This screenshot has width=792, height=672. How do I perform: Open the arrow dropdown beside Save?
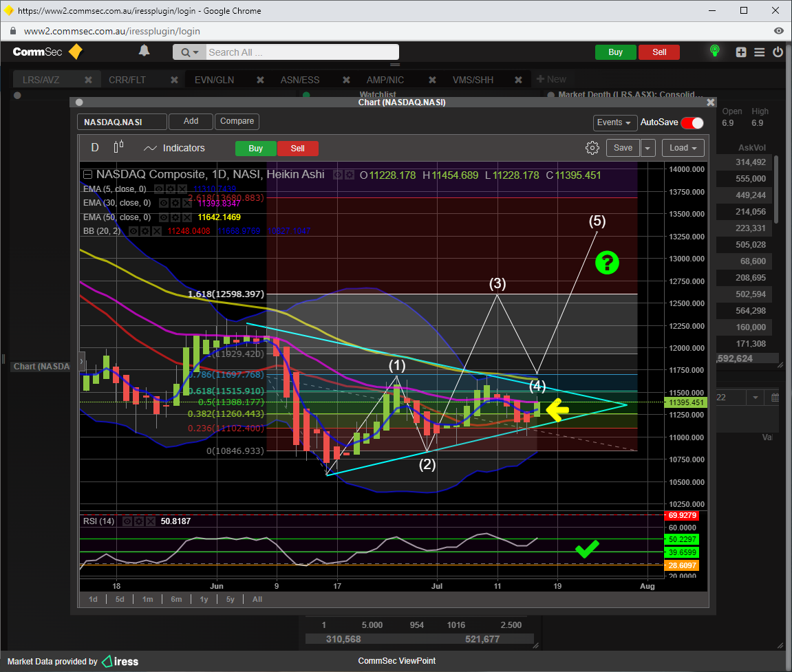coord(648,148)
